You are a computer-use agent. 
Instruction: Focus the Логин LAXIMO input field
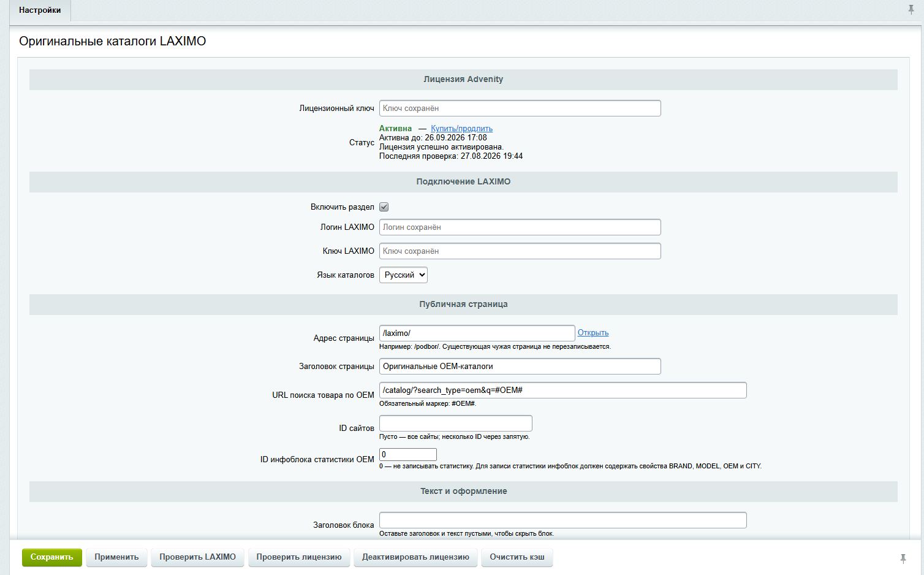520,227
